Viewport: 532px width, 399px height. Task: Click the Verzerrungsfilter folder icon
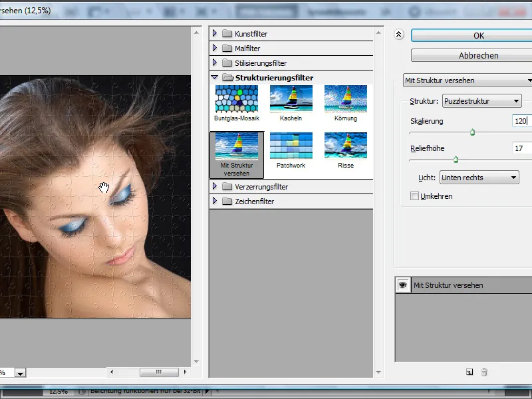[x=227, y=186]
